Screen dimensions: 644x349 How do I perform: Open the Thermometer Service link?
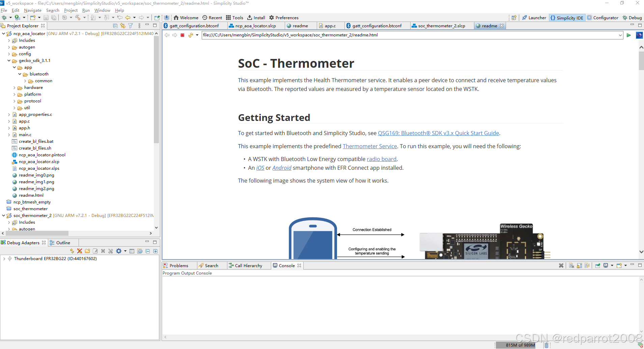coord(370,146)
